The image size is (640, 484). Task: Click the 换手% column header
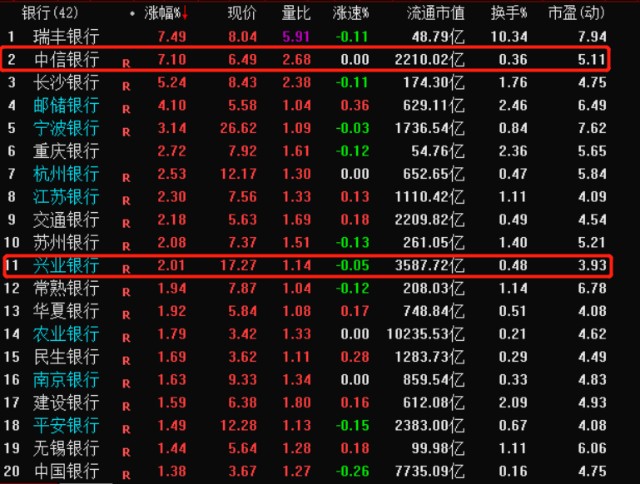(509, 13)
